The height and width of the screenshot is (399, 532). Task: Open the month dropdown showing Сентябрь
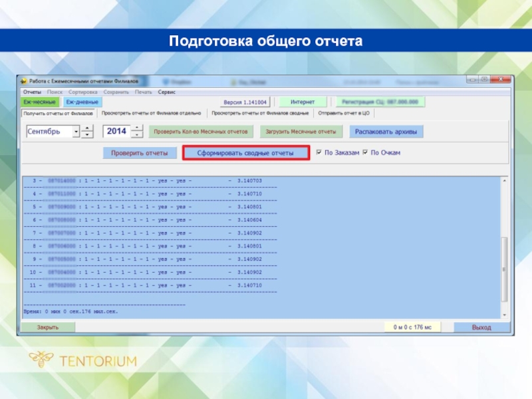pos(76,132)
